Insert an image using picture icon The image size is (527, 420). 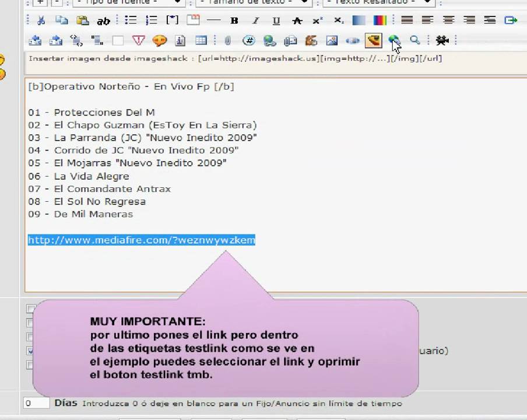coord(332,41)
